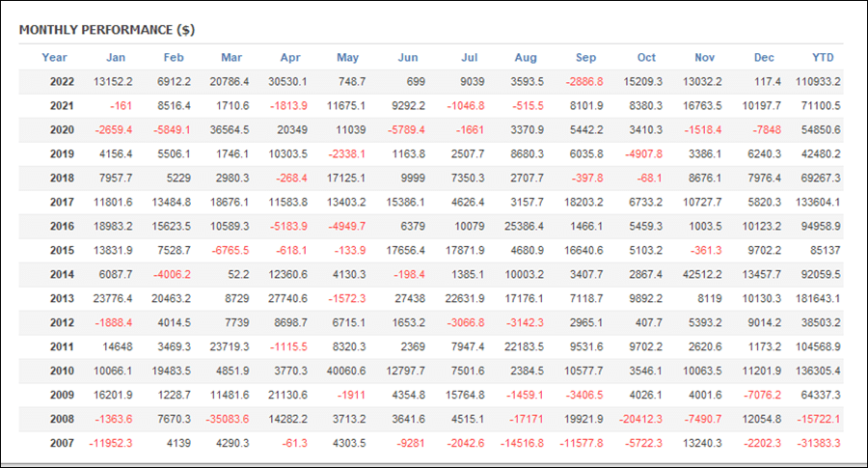Select the 2022 year row label
The width and height of the screenshot is (868, 468).
click(x=62, y=81)
